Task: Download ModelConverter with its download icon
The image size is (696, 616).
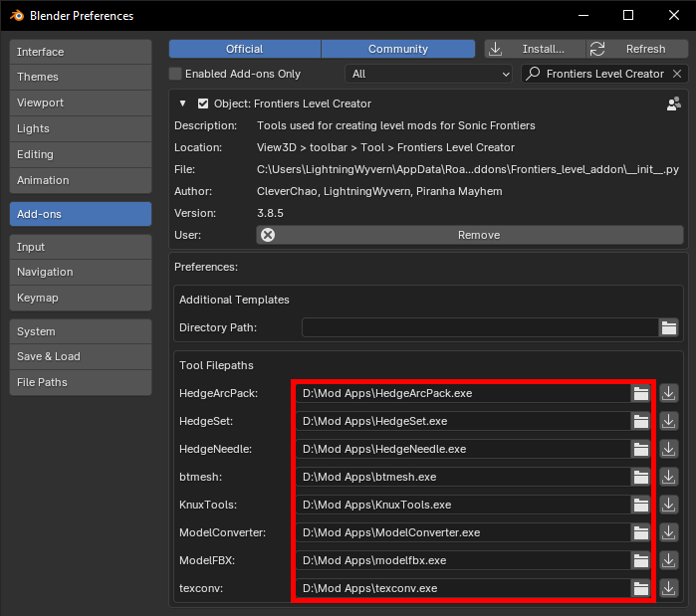Action: tap(668, 532)
